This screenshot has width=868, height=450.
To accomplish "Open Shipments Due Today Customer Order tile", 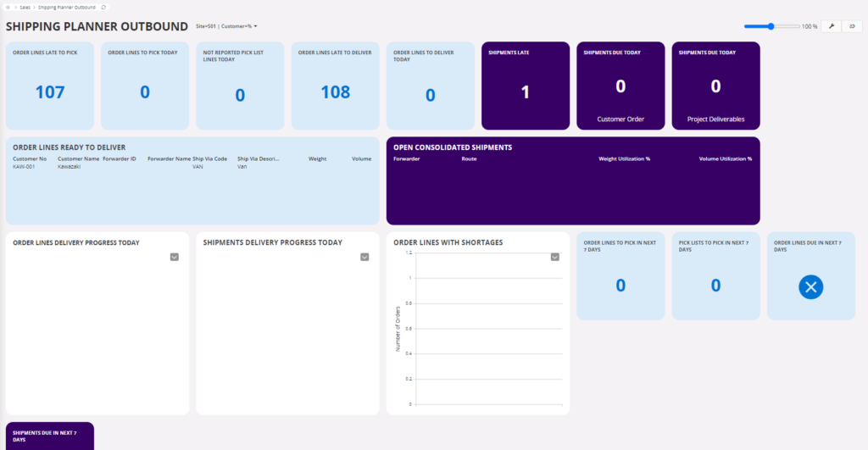I will pos(620,86).
